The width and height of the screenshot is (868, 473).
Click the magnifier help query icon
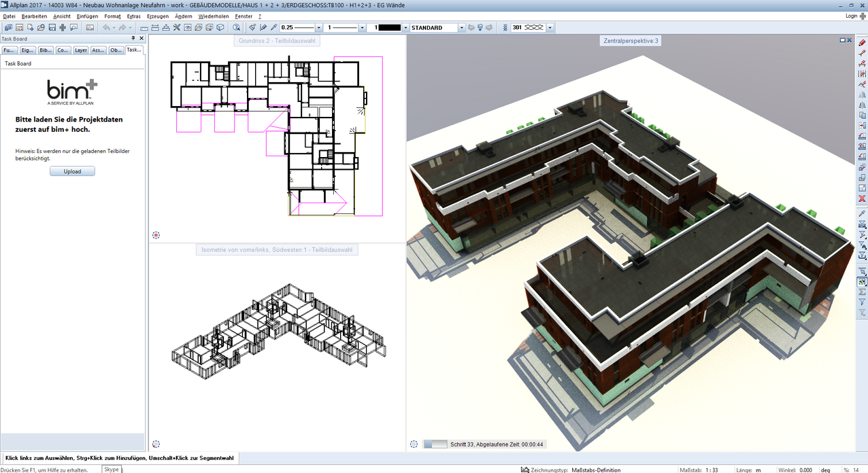pos(236,28)
